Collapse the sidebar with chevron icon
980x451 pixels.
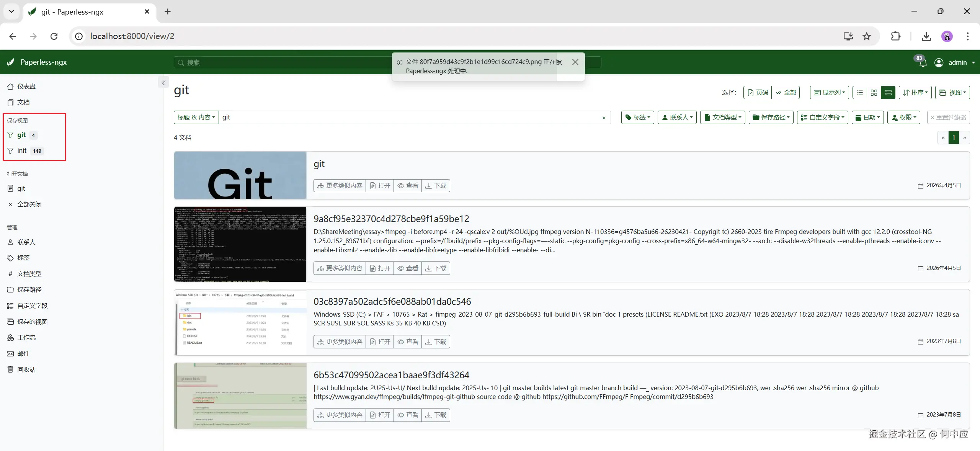163,83
